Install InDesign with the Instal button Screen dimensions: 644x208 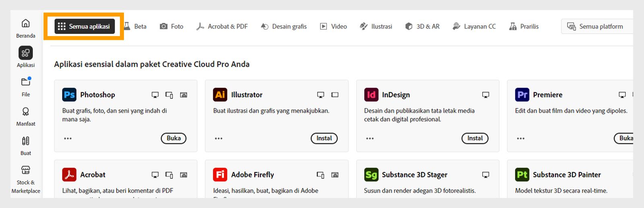coord(475,138)
